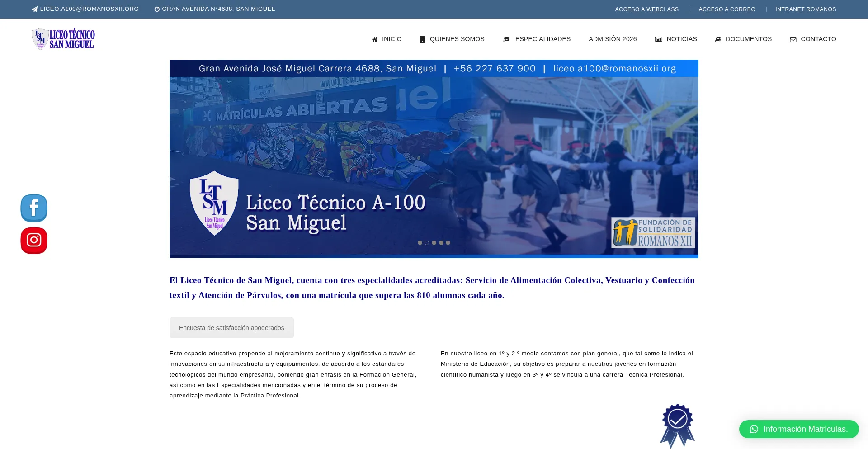
Task: Open the Contacto menu item
Action: coord(813,39)
